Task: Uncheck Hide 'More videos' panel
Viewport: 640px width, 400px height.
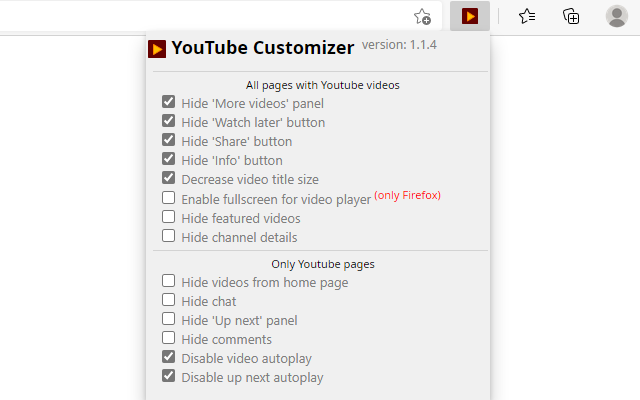Action: (x=169, y=103)
